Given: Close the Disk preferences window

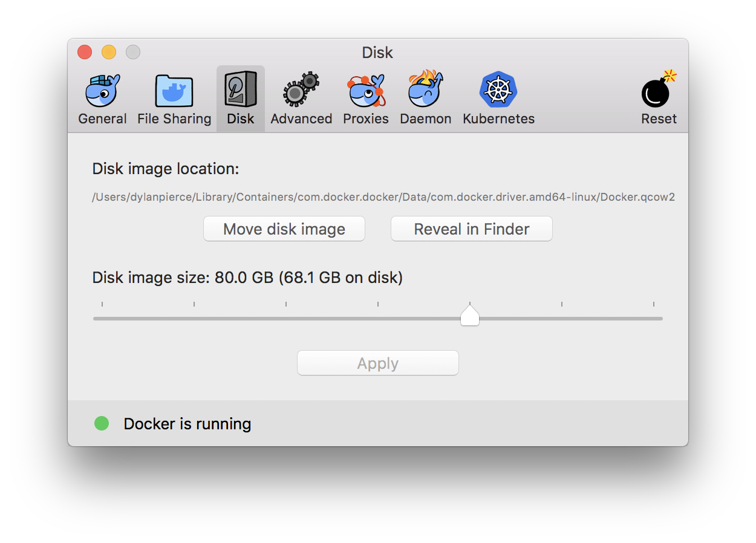Looking at the screenshot, I should [x=85, y=52].
